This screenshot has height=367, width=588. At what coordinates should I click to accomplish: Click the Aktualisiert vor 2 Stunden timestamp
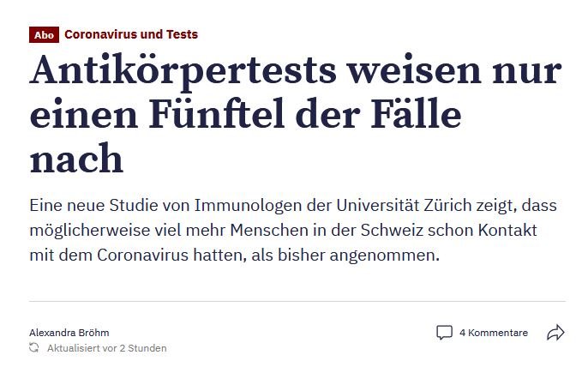(107, 348)
